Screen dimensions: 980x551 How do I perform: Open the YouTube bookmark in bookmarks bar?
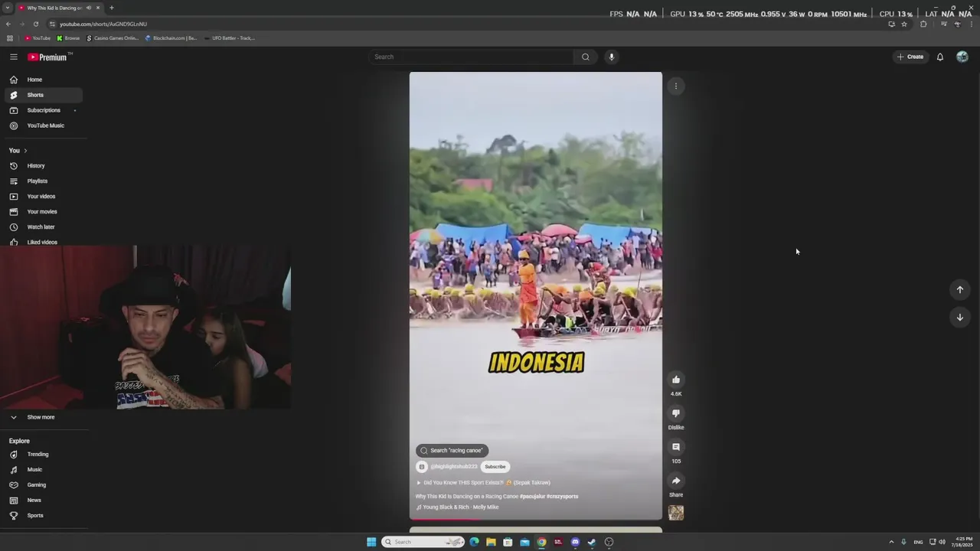click(38, 38)
